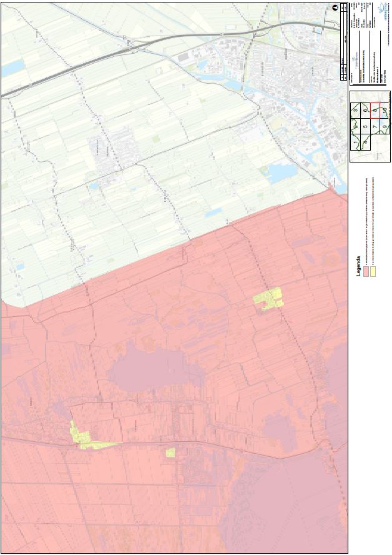392x555 pixels.
Task: Click the large blue pond in the green area
Action: click(x=278, y=173)
